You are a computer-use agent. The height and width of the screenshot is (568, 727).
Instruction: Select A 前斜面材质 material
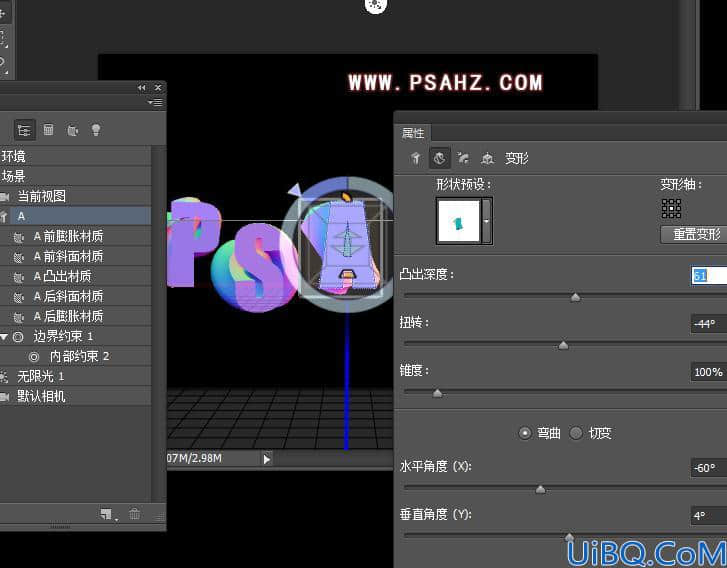(75, 256)
